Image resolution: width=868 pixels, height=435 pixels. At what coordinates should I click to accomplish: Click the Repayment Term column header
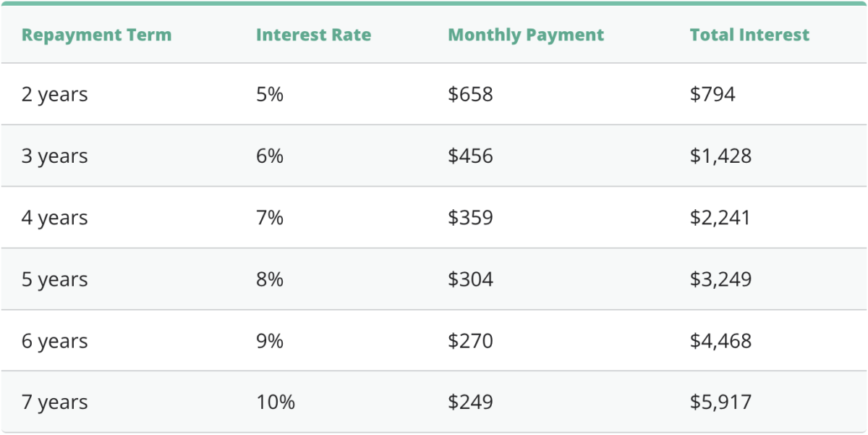(96, 35)
